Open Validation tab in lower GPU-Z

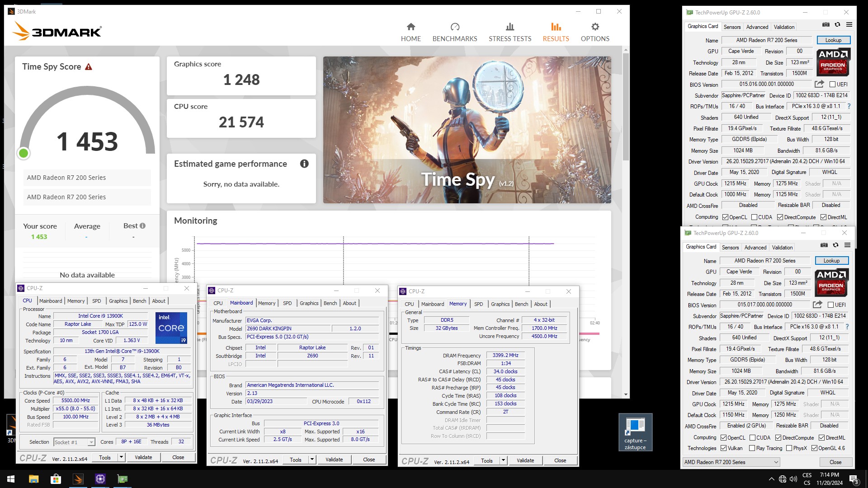tap(782, 248)
